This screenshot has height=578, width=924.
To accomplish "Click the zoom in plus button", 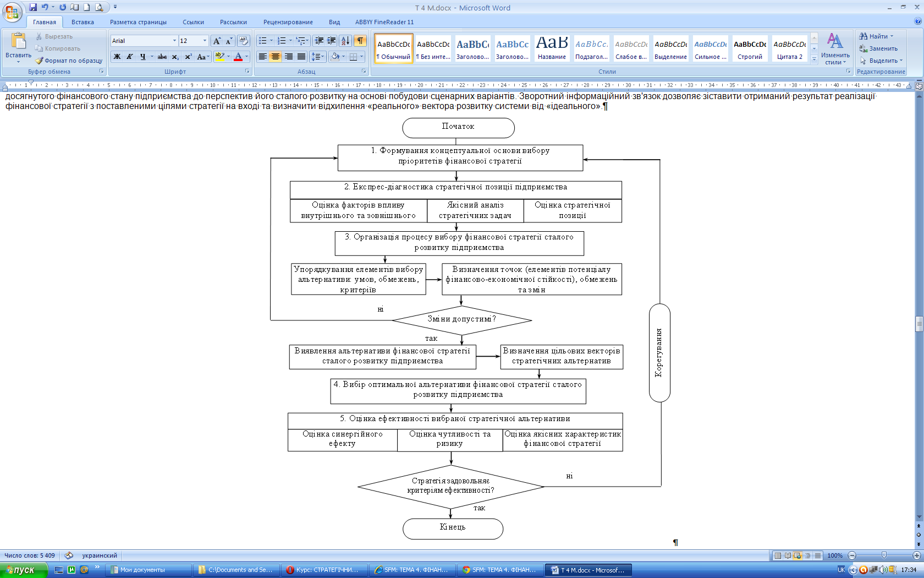I will pyautogui.click(x=916, y=555).
